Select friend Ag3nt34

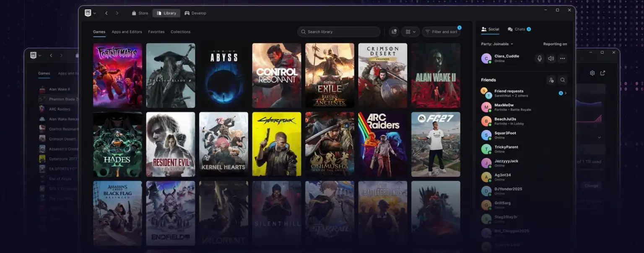(x=524, y=177)
